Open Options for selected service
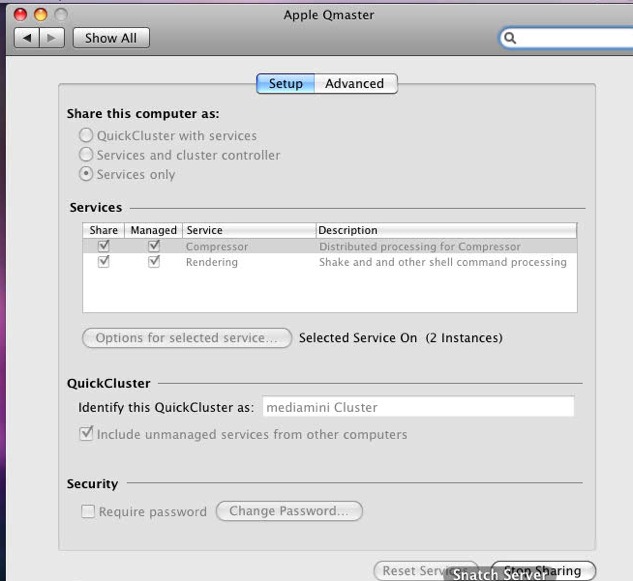Image resolution: width=633 pixels, height=581 pixels. [x=187, y=338]
